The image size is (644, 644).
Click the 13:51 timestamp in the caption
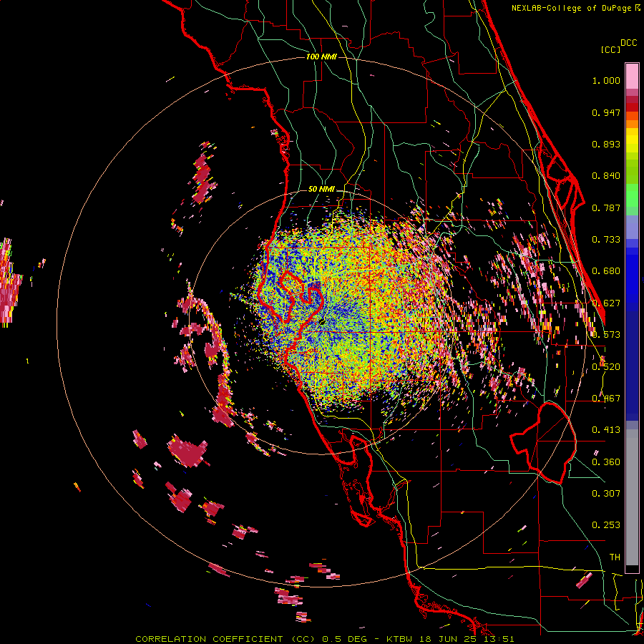pyautogui.click(x=499, y=639)
